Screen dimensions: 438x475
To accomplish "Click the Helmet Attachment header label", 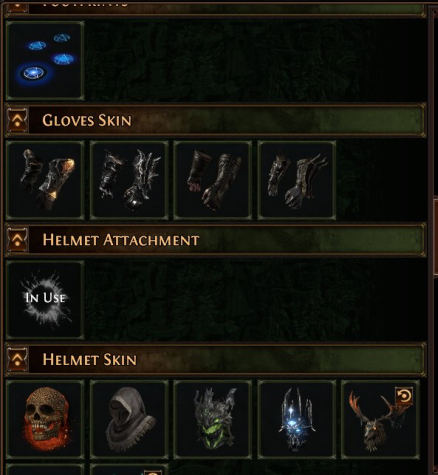I will pos(121,240).
